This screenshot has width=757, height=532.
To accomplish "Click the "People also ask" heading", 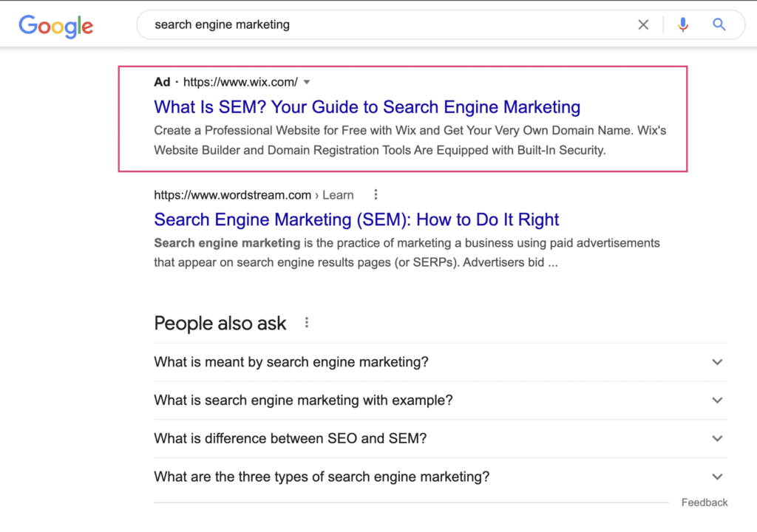I will coord(220,323).
